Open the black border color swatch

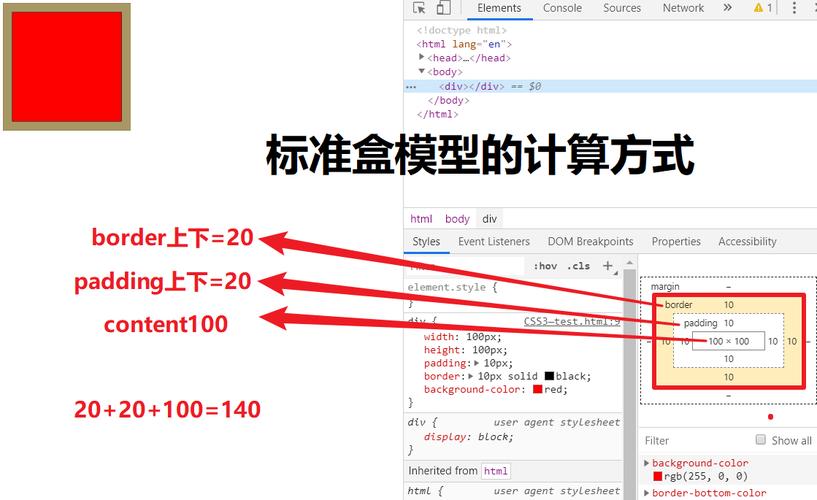tap(550, 376)
